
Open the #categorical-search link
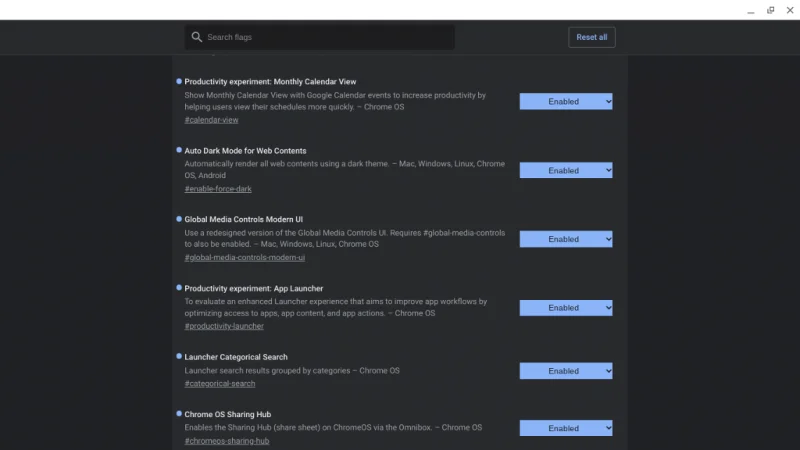pos(220,384)
